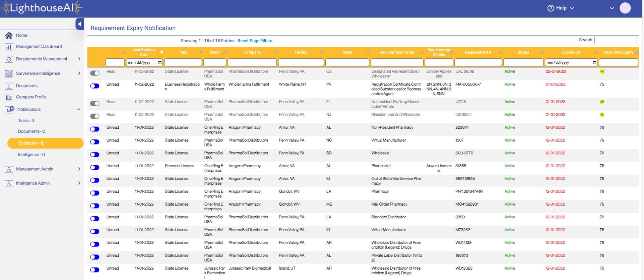Image resolution: width=644 pixels, height=280 pixels.
Task: Sort table by Client column arrow
Action: pyautogui.click(x=225, y=53)
